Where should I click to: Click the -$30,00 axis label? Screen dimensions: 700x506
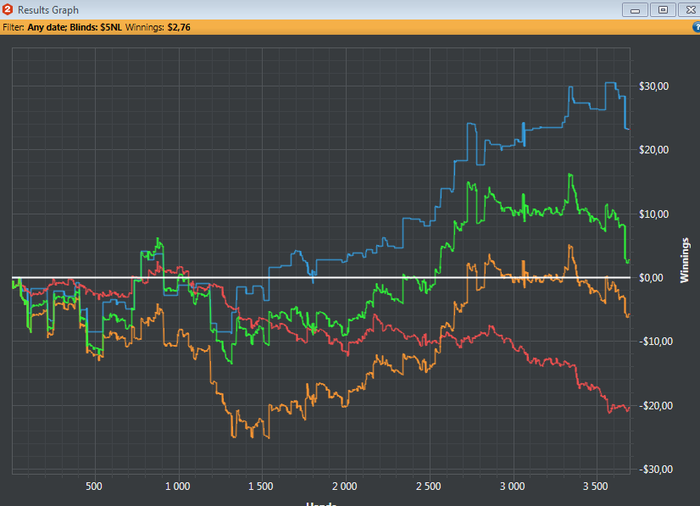click(655, 469)
